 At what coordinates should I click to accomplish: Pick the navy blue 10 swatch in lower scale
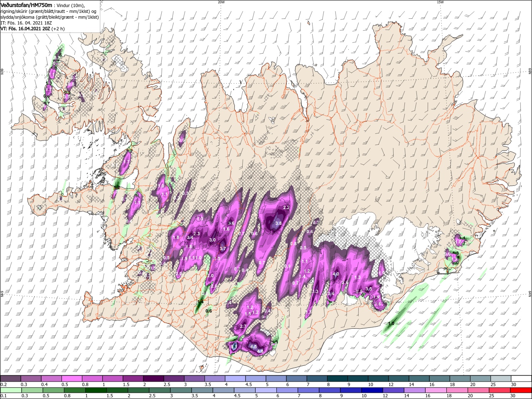tap(372, 390)
